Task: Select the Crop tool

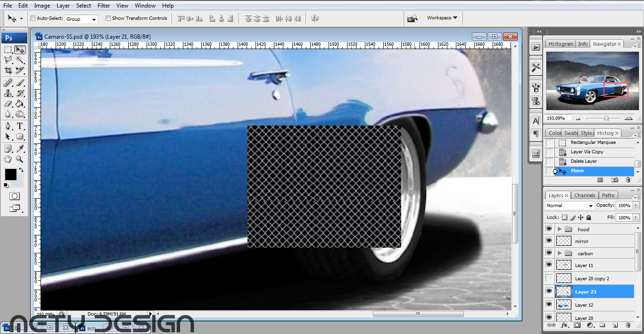Action: click(8, 70)
